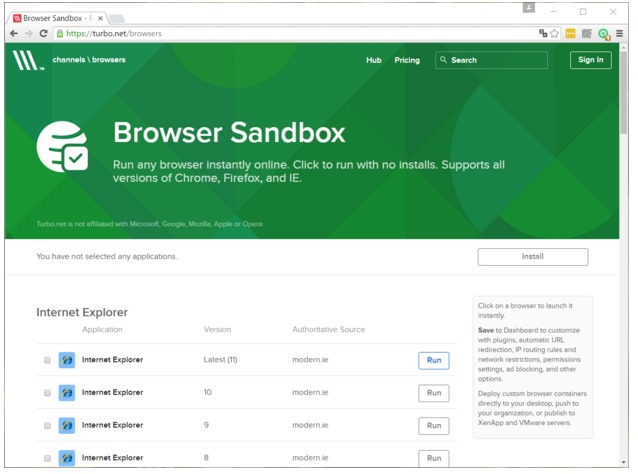Go back using the browser back arrow
This screenshot has height=474, width=638.
click(14, 33)
